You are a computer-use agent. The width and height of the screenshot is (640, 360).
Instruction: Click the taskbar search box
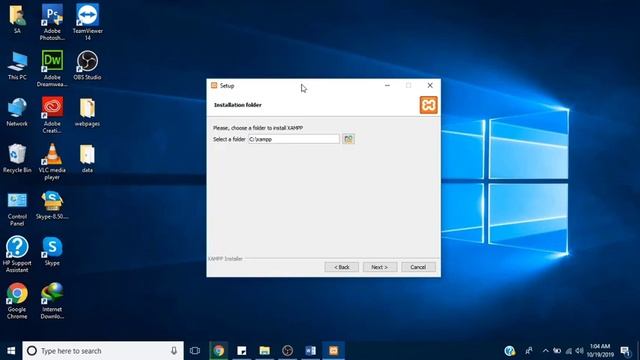[103, 351]
